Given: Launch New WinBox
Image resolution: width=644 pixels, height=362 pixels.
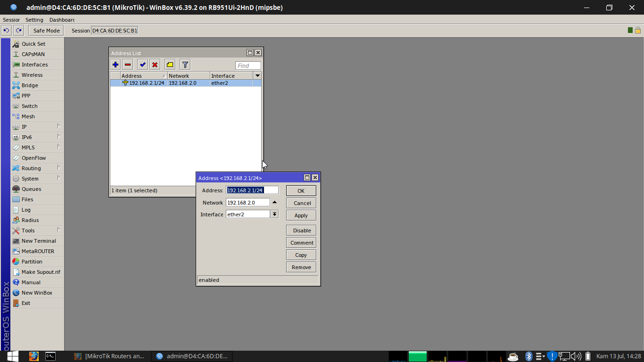Looking at the screenshot, I should [37, 293].
